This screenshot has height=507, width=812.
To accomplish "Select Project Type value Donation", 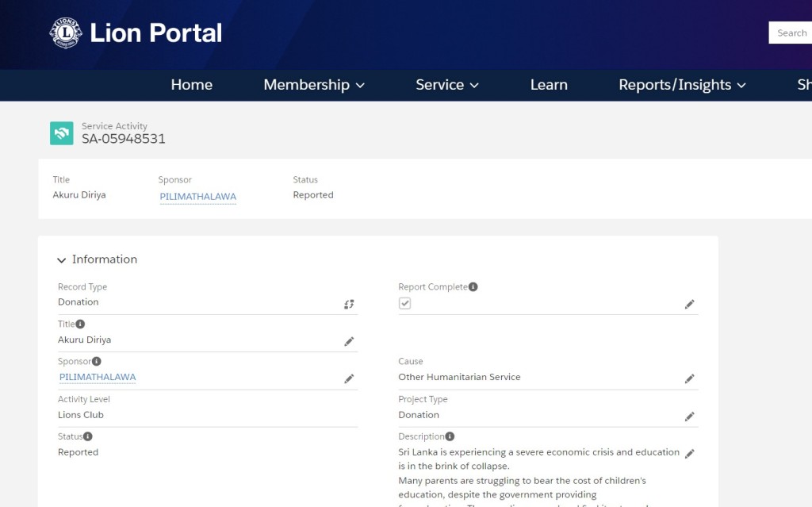I will (x=419, y=415).
